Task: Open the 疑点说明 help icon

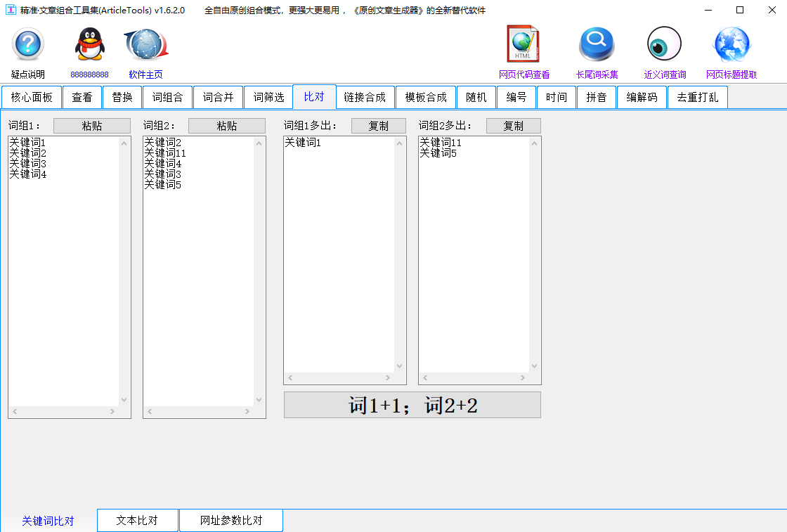Action: coord(27,44)
